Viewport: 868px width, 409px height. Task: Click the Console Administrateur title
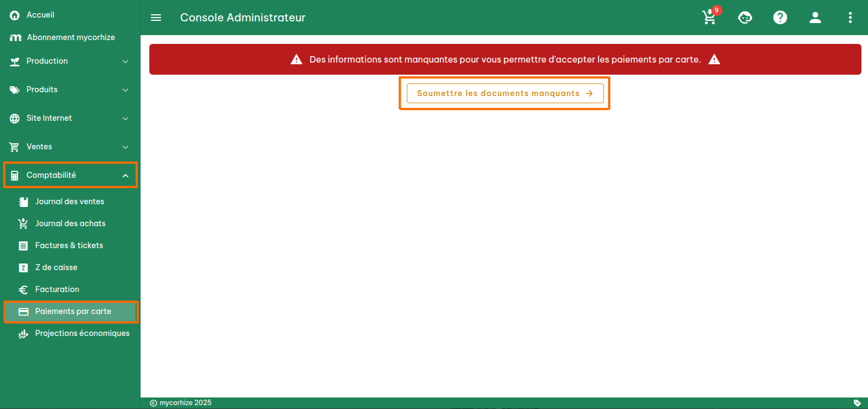tap(243, 18)
